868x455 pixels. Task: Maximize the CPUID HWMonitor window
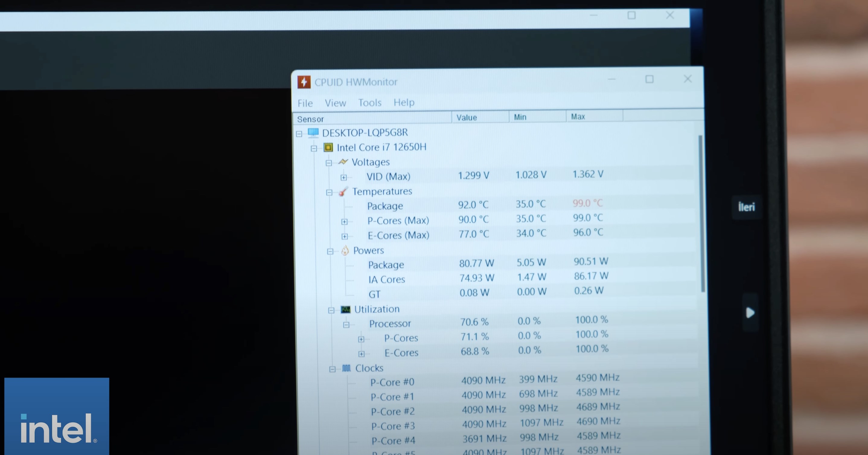pos(649,79)
